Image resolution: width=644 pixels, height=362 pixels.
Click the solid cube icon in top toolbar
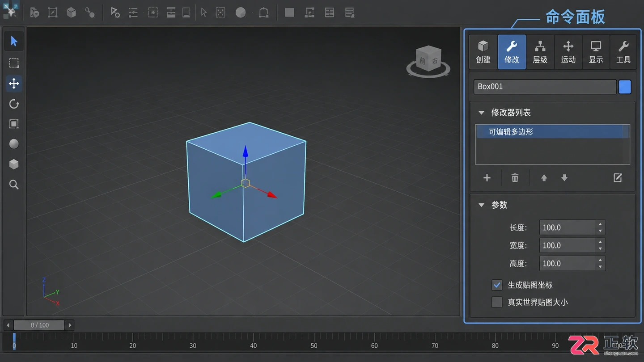[71, 13]
